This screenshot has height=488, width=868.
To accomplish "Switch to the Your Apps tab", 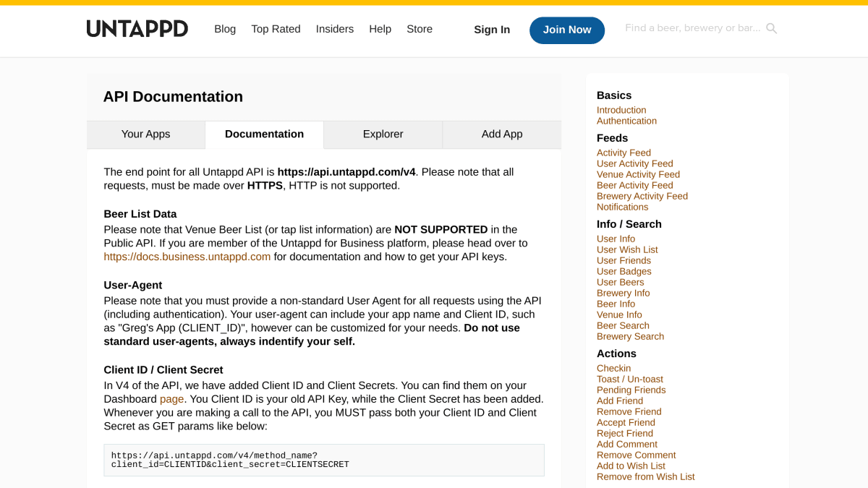I will (x=146, y=134).
